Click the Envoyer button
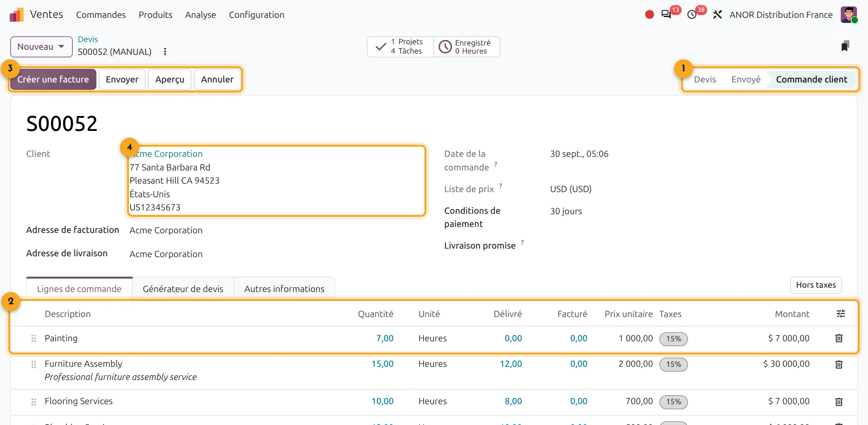The height and width of the screenshot is (425, 868). click(122, 79)
